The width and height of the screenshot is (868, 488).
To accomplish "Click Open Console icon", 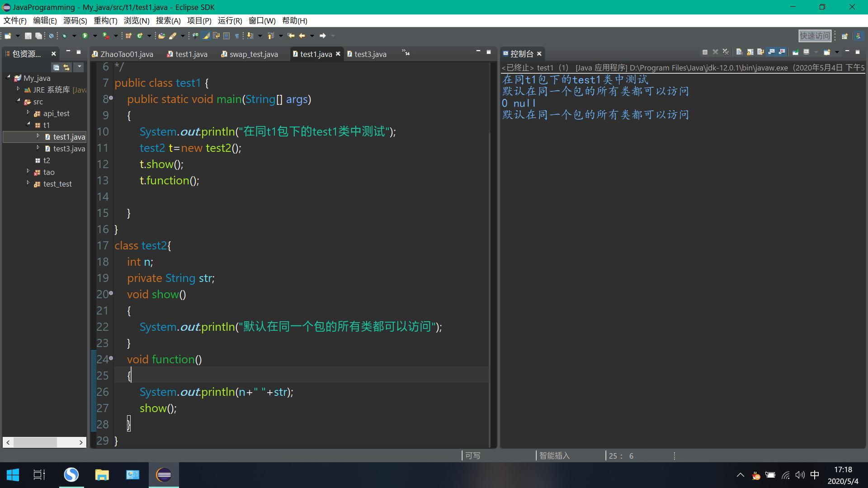I will (827, 52).
